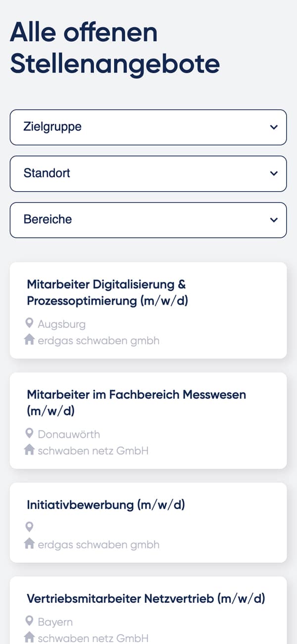
Task: Open Mitarbeiter Digitalisierung & Prozessoptimierung job listing
Action: point(107,292)
